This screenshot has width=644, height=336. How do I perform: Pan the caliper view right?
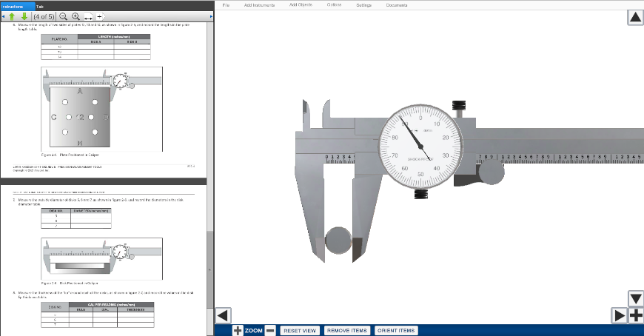[620, 315]
